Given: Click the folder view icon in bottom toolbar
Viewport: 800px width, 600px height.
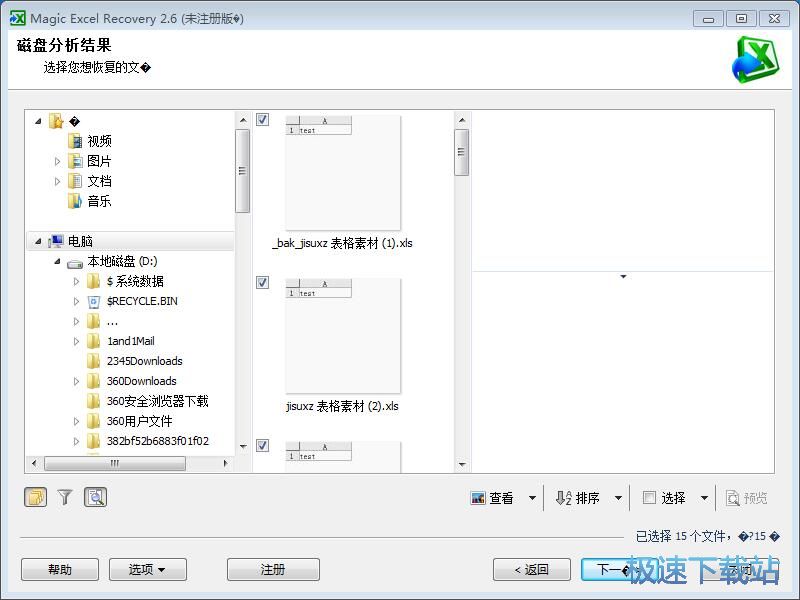Looking at the screenshot, I should [x=35, y=497].
